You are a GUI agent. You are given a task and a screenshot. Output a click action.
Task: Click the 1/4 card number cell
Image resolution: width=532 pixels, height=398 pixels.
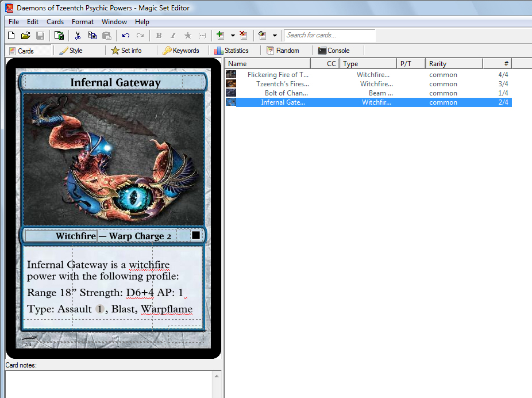[x=503, y=93]
